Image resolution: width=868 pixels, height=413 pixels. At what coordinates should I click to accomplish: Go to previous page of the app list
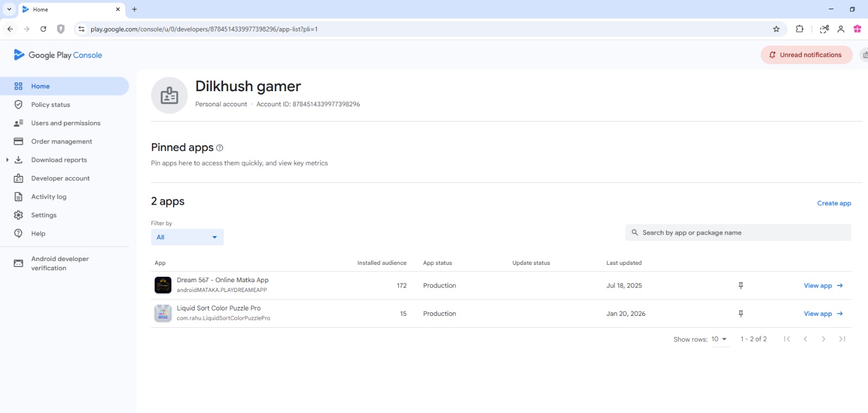pyautogui.click(x=805, y=339)
